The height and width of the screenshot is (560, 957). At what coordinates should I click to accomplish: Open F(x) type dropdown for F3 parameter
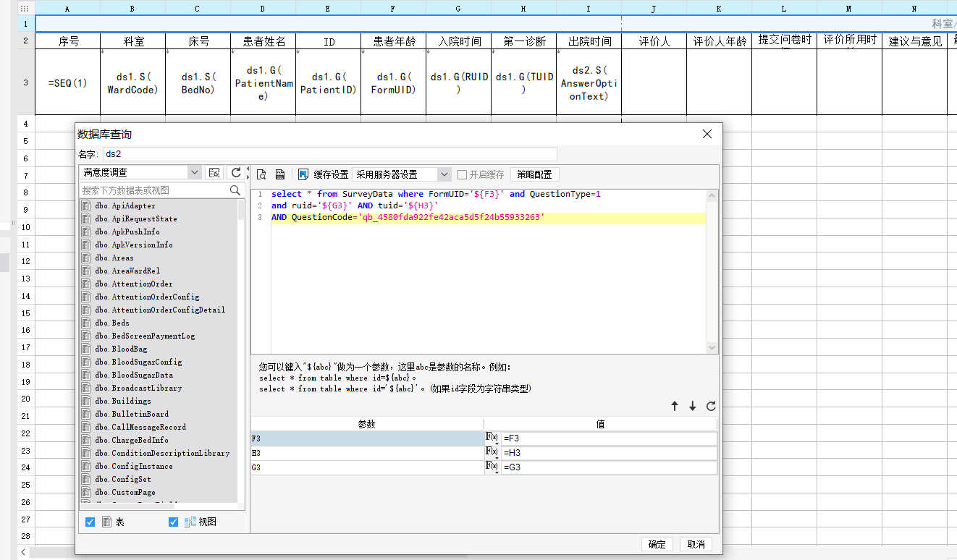492,438
